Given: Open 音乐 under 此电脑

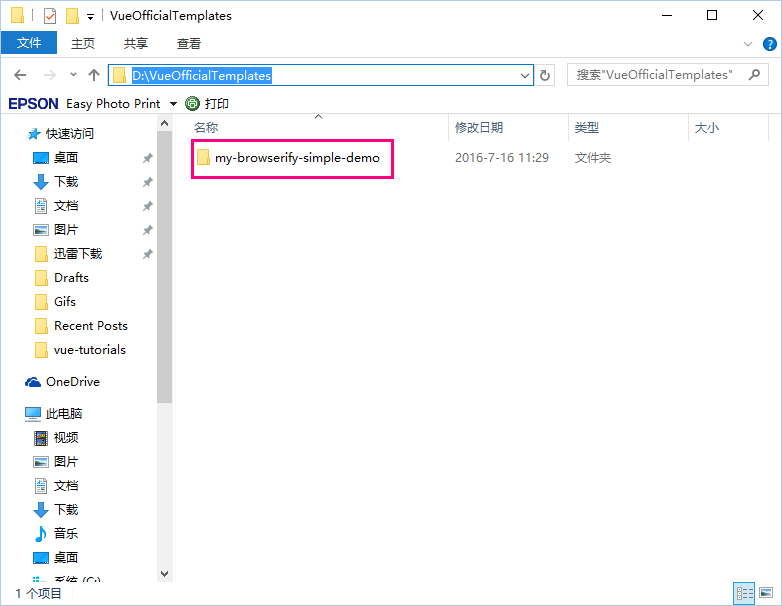Looking at the screenshot, I should [x=65, y=533].
